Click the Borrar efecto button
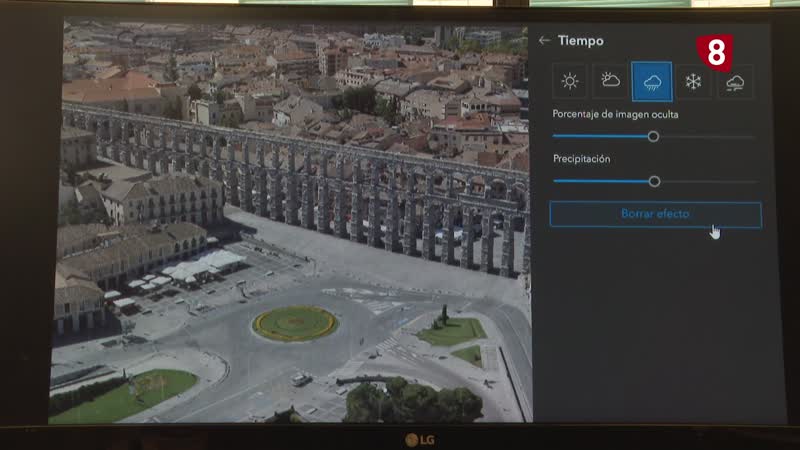The width and height of the screenshot is (800, 450). coord(656,214)
